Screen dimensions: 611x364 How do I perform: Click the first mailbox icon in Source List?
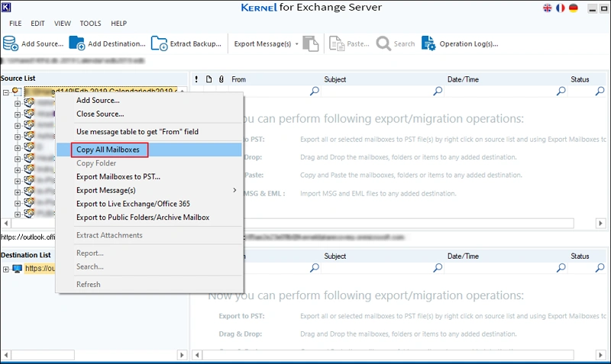(29, 103)
